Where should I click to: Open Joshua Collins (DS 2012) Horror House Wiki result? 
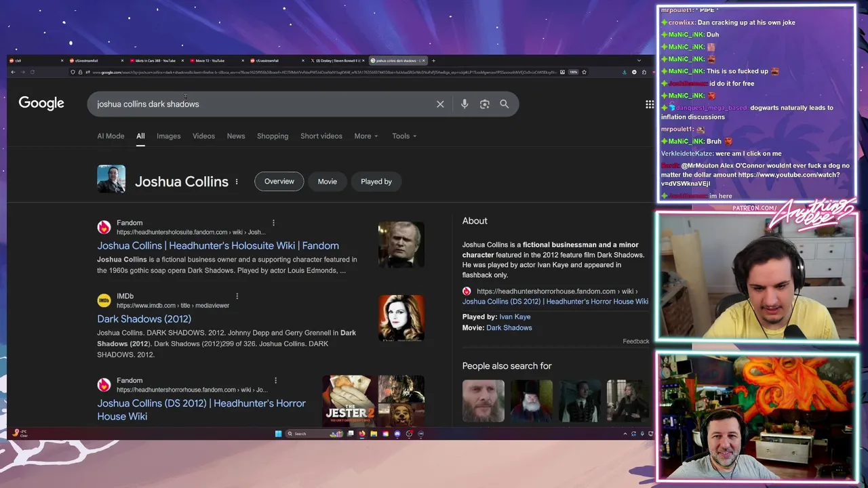(201, 410)
